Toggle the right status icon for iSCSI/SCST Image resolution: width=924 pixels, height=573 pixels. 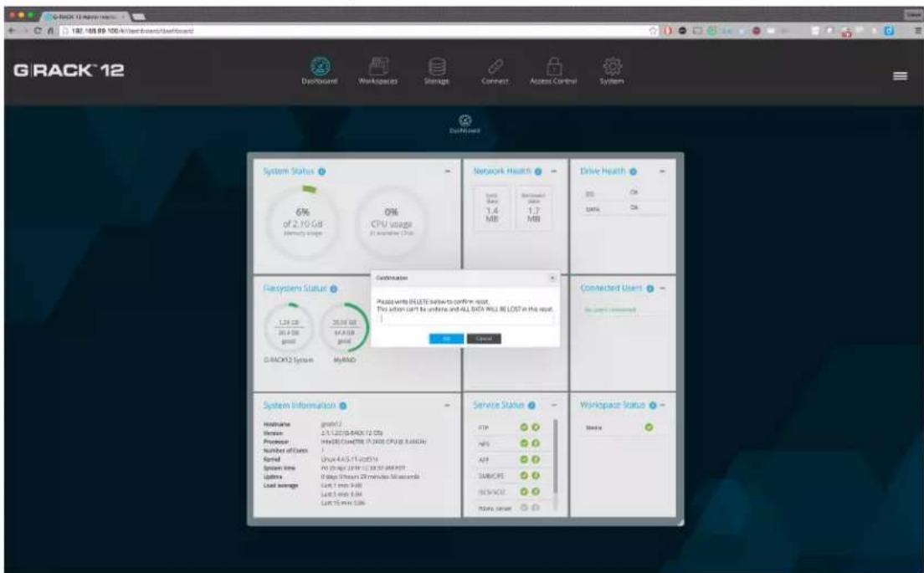click(x=536, y=491)
